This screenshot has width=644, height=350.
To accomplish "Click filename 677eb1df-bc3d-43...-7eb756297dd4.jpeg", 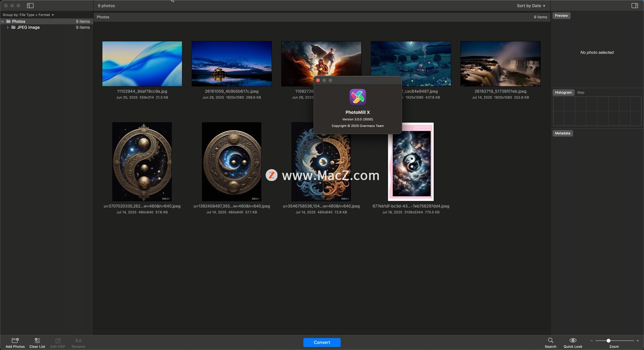I will click(x=411, y=206).
